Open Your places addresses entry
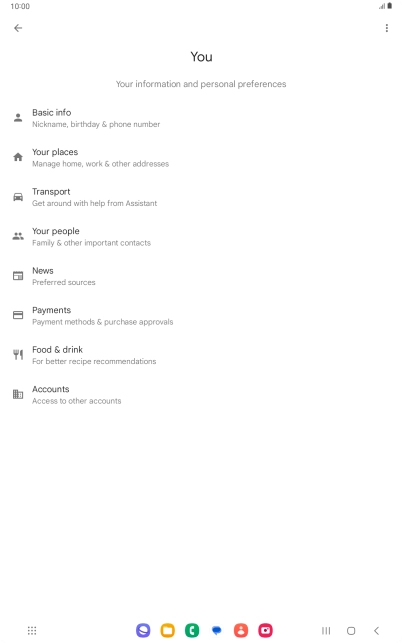 pyautogui.click(x=201, y=157)
